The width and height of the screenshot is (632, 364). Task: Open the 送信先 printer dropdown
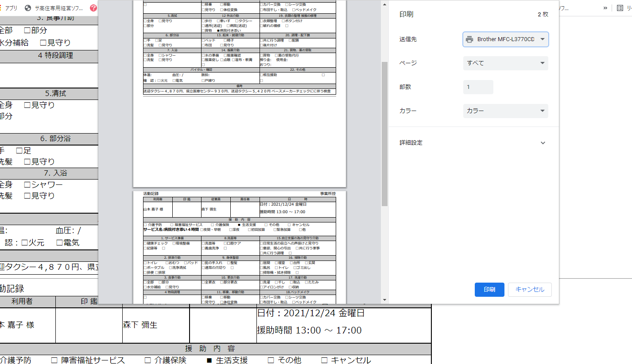505,39
